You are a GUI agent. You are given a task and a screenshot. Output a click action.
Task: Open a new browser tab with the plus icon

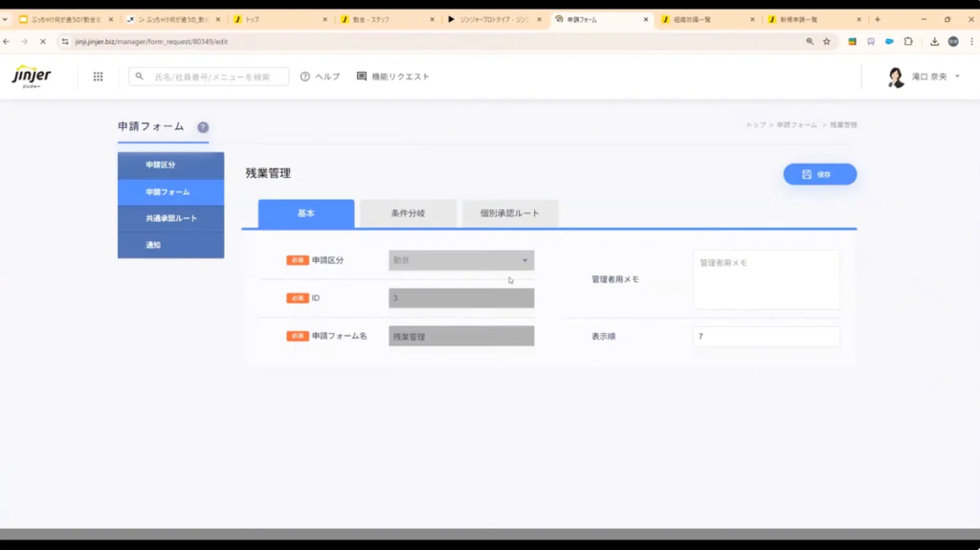[878, 19]
